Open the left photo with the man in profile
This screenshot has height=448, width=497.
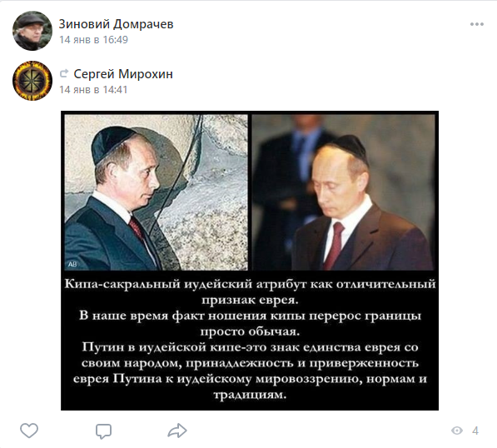point(156,192)
